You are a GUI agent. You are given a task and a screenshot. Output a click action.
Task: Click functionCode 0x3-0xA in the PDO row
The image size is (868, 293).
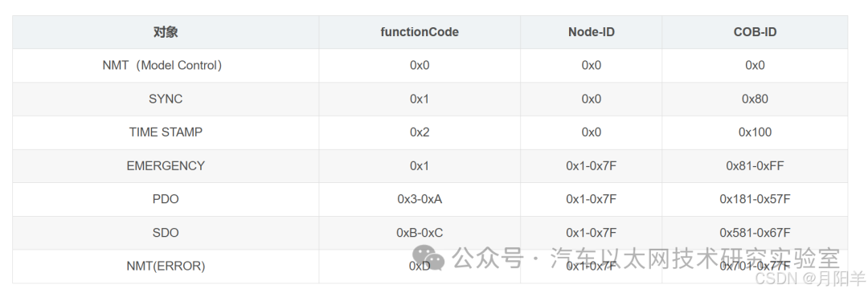click(x=420, y=199)
